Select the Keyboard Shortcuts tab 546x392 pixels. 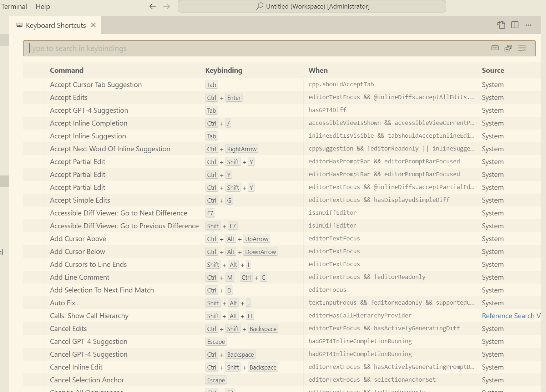(56, 25)
